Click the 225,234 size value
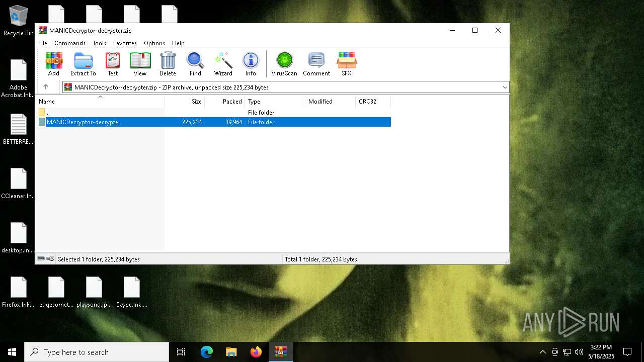The width and height of the screenshot is (644, 362). [x=192, y=122]
